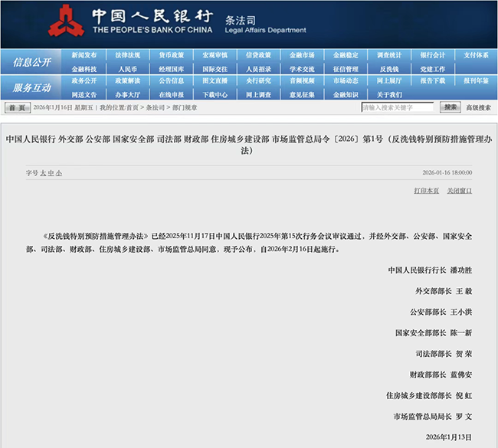Open 高级搜索 advanced search

click(x=478, y=108)
